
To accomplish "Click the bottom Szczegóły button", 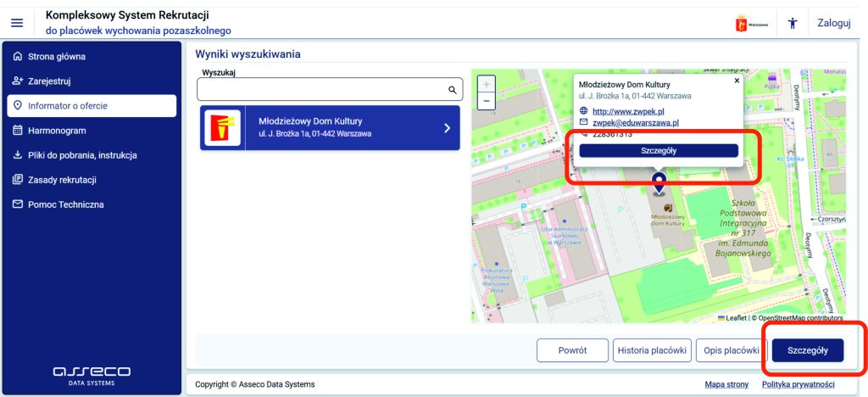I will coord(808,350).
